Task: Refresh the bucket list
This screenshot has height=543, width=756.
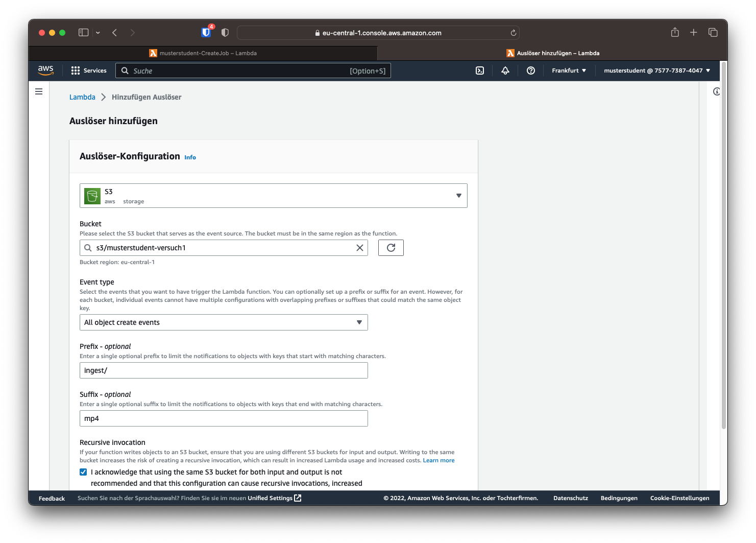Action: [391, 248]
